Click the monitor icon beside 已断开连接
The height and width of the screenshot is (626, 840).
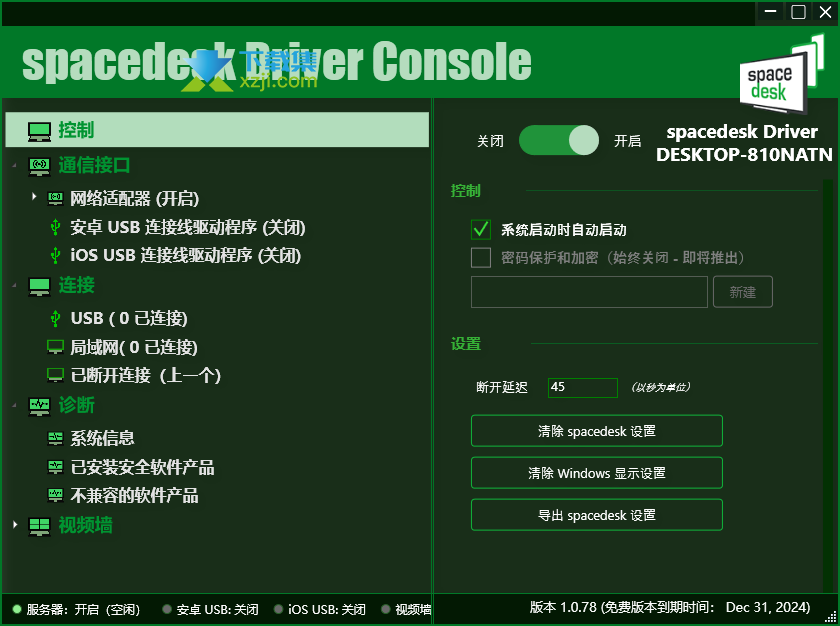pyautogui.click(x=55, y=375)
